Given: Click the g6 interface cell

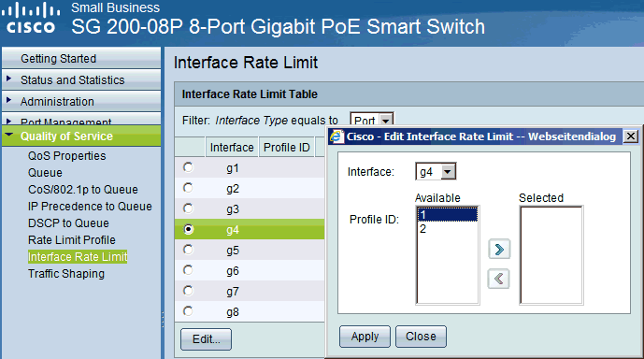Looking at the screenshot, I should click(233, 271).
